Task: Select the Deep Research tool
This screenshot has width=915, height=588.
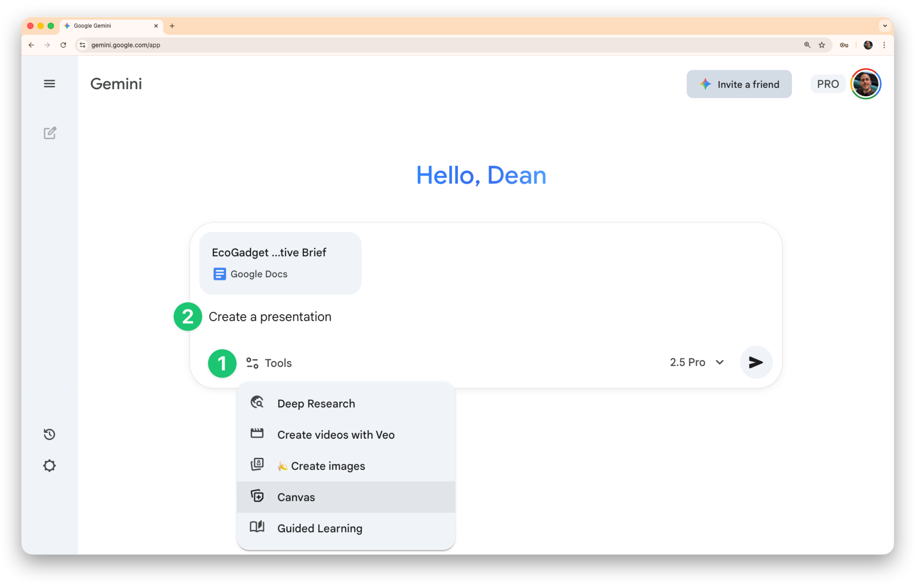Action: [316, 403]
